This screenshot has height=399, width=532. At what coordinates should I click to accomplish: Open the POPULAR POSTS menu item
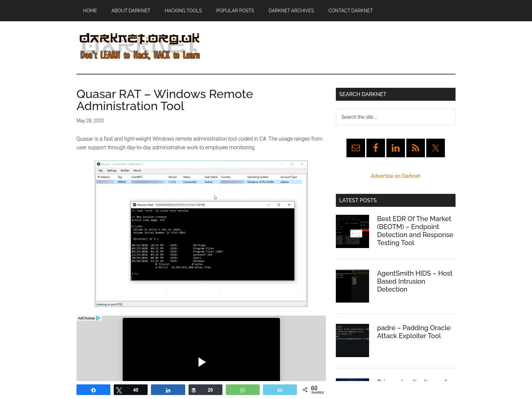pyautogui.click(x=235, y=11)
